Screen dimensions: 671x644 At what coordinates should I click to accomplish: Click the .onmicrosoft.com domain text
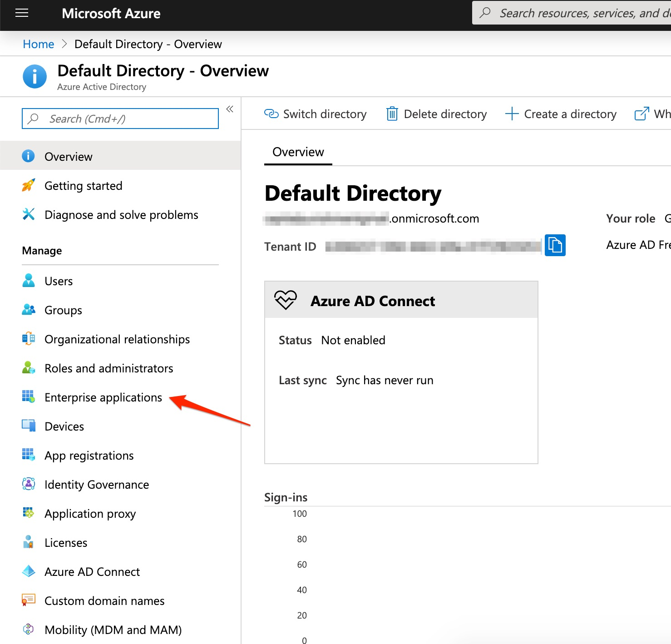(434, 218)
